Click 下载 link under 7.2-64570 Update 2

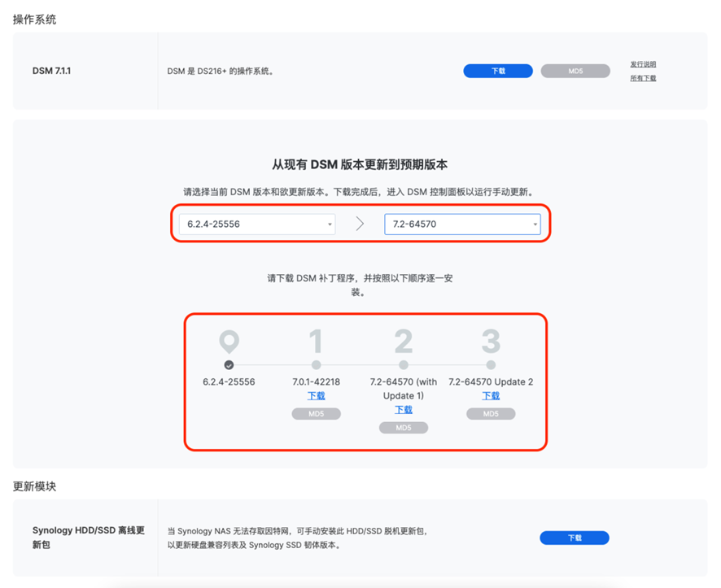[491, 396]
